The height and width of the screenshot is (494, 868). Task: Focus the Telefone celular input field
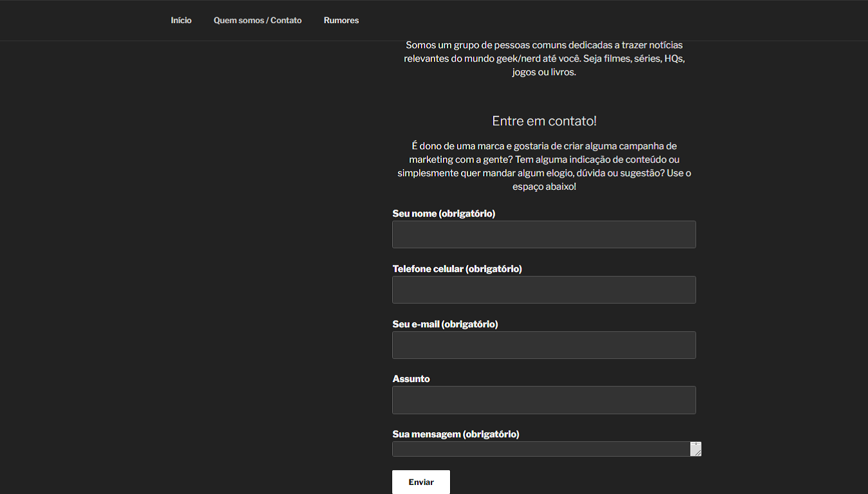coord(544,289)
